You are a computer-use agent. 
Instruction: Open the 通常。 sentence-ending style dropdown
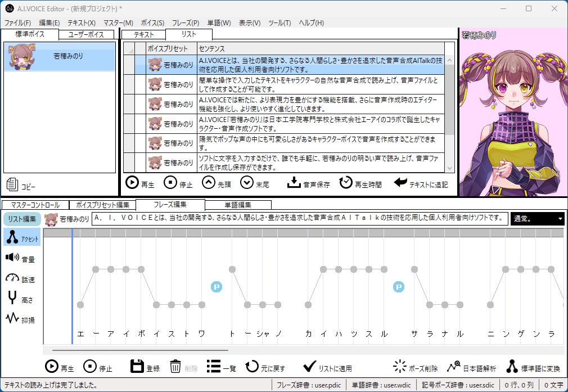tap(538, 218)
